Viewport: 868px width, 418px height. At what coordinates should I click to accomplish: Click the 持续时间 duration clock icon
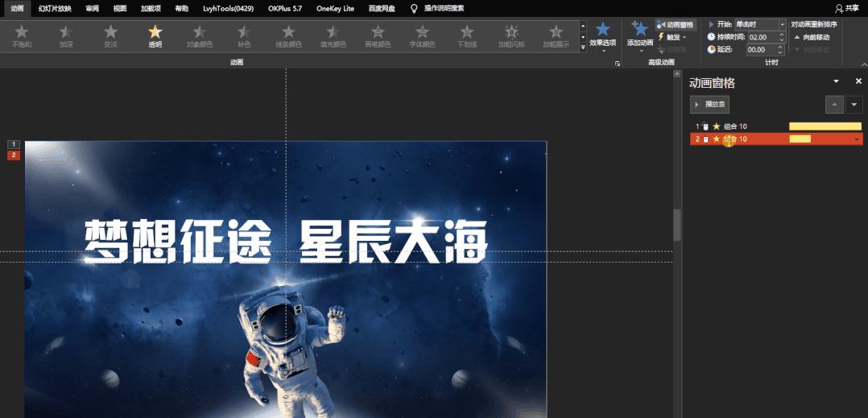[x=711, y=37]
